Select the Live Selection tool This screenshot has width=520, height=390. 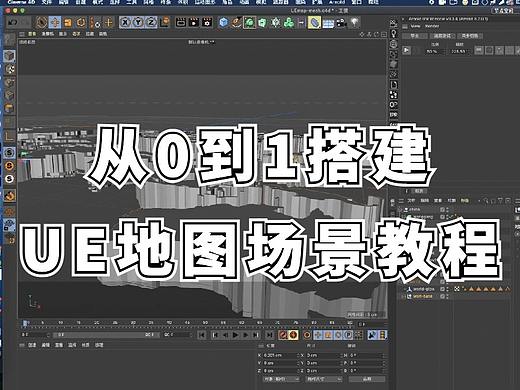tap(41, 23)
